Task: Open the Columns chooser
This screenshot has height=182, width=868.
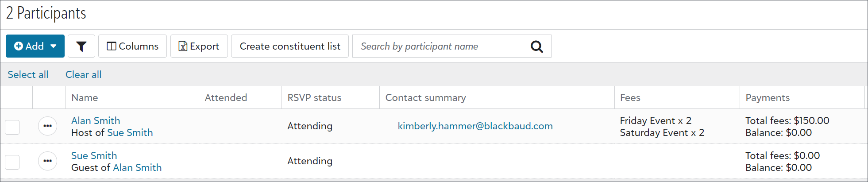Action: (x=132, y=46)
